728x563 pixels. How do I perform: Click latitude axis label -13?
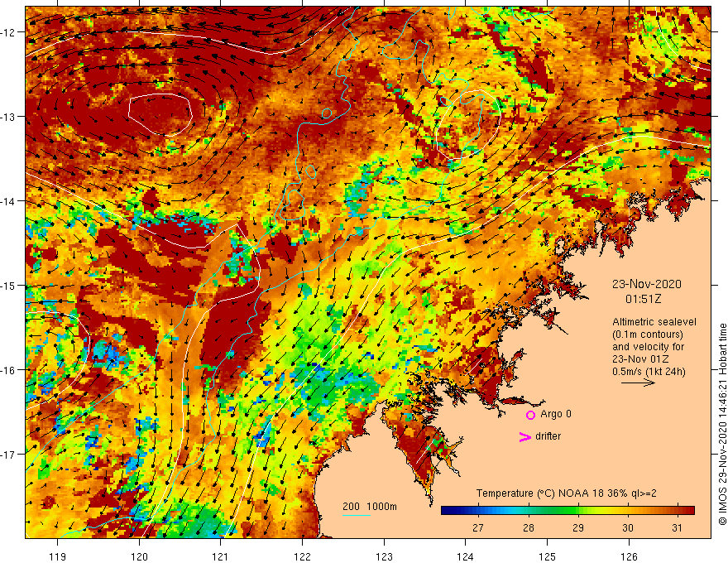tap(8, 117)
